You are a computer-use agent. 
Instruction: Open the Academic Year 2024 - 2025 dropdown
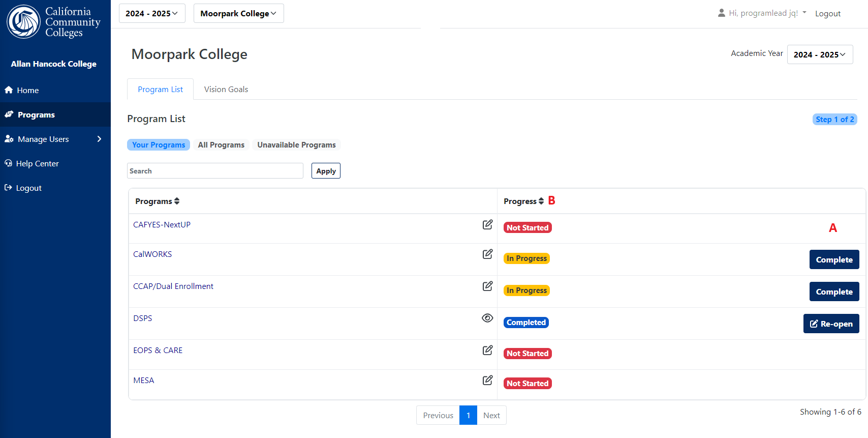click(820, 54)
